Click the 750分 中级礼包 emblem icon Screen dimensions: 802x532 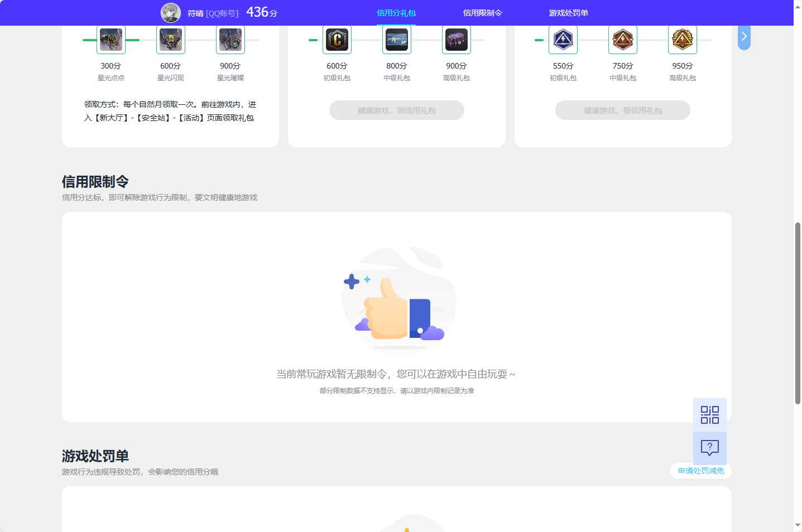click(622, 40)
